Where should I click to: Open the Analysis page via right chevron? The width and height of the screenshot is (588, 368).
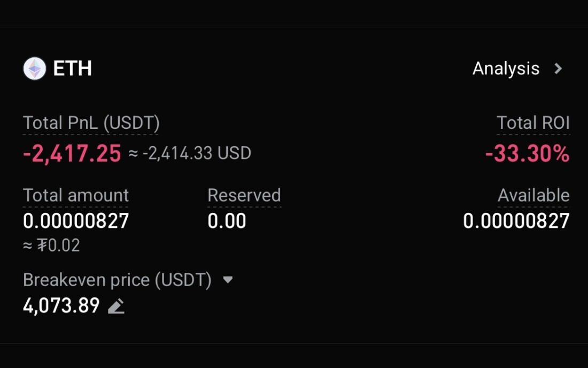(x=558, y=68)
